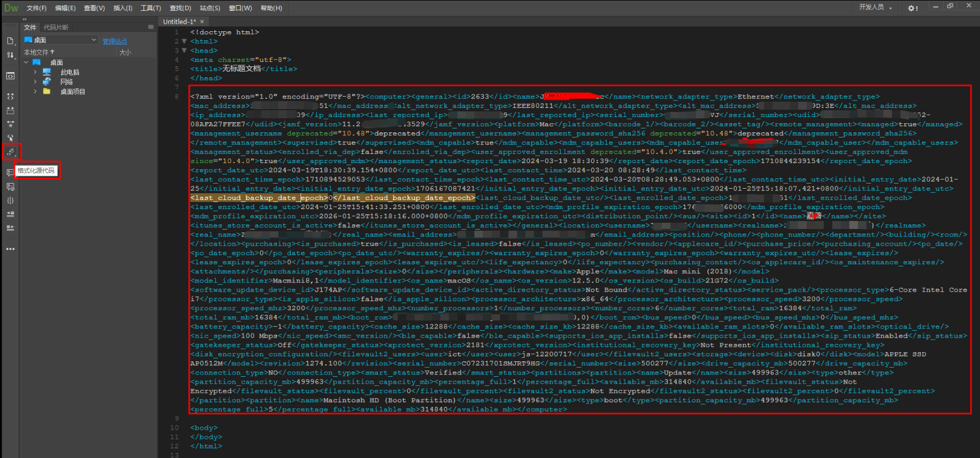
Task: Click the curly braces icon in the left toolbar
Action: click(x=10, y=200)
